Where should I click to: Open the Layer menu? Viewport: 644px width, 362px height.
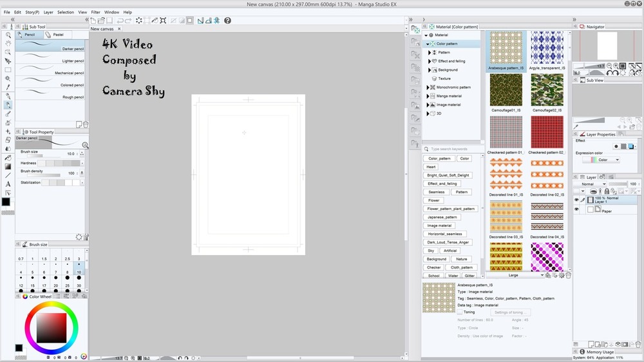tap(48, 12)
